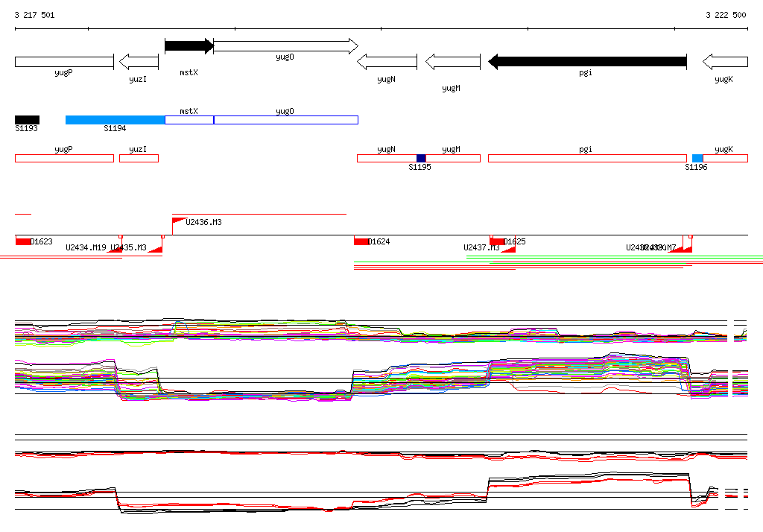
Task: Click the blue-outlined mstX box
Action: tap(189, 120)
